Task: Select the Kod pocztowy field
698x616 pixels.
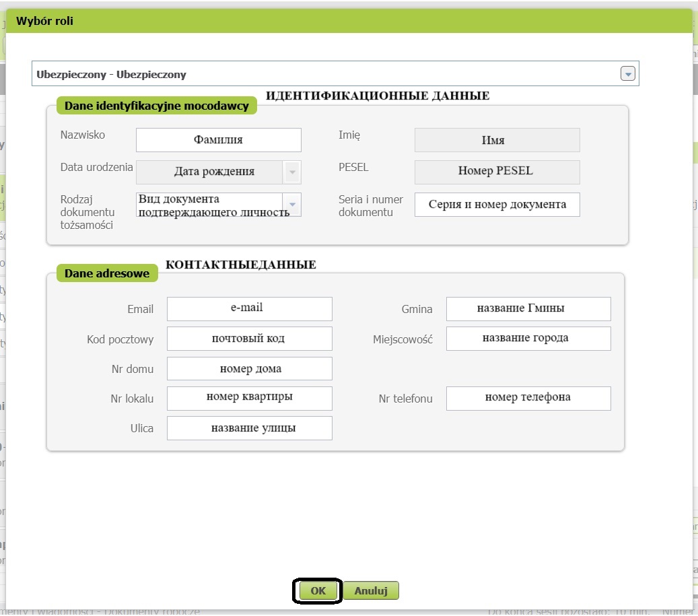Action: 249,339
